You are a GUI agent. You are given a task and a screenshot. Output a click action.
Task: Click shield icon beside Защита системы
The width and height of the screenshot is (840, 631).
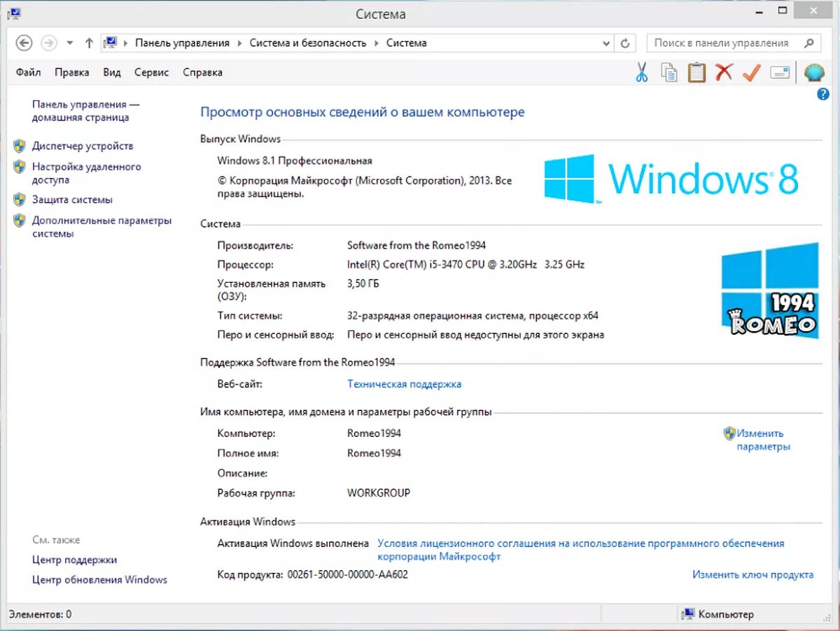(20, 200)
